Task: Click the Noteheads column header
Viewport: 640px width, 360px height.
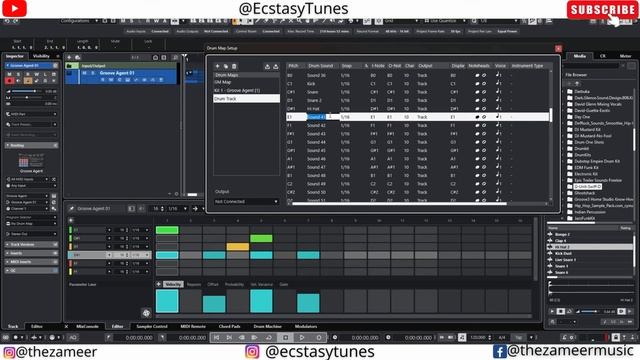Action: (x=479, y=66)
